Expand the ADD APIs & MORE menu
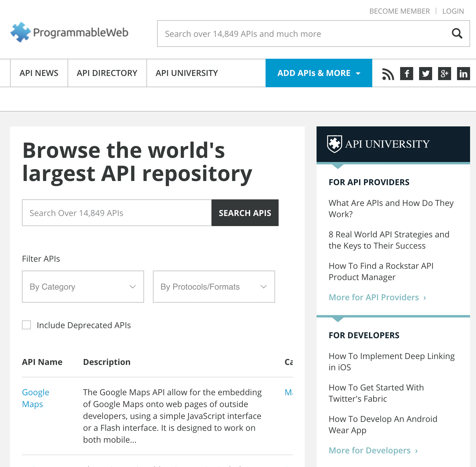Screen dimensions: 476x467 pyautogui.click(x=318, y=73)
